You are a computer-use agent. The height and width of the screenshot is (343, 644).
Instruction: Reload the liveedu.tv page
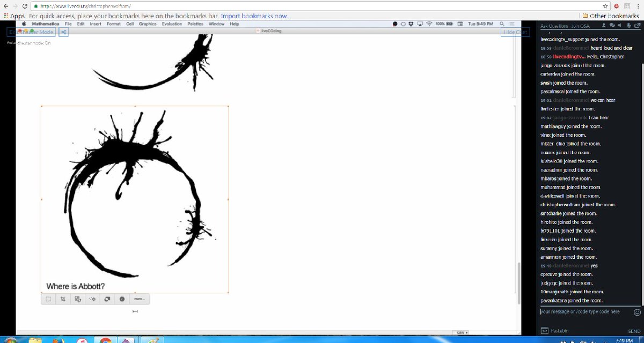(x=25, y=6)
